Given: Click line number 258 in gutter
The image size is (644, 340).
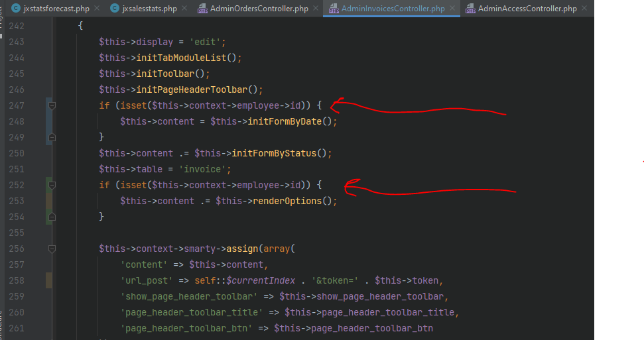Looking at the screenshot, I should (17, 281).
